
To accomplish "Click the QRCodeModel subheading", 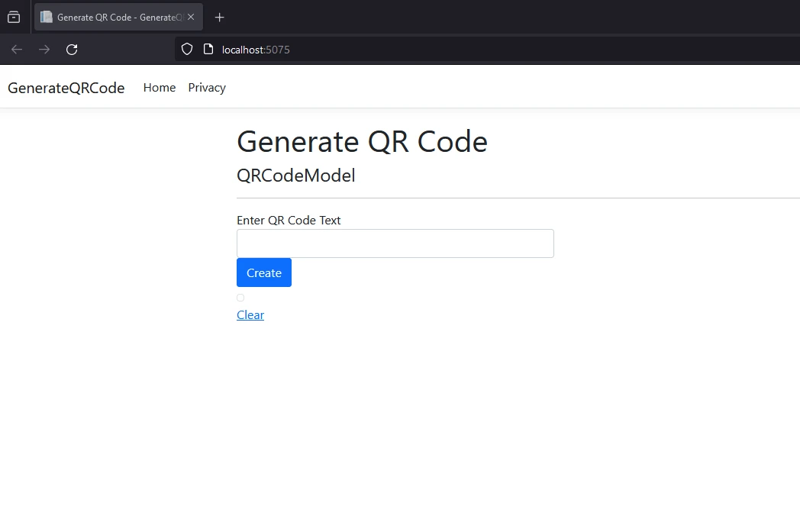I will [x=296, y=176].
